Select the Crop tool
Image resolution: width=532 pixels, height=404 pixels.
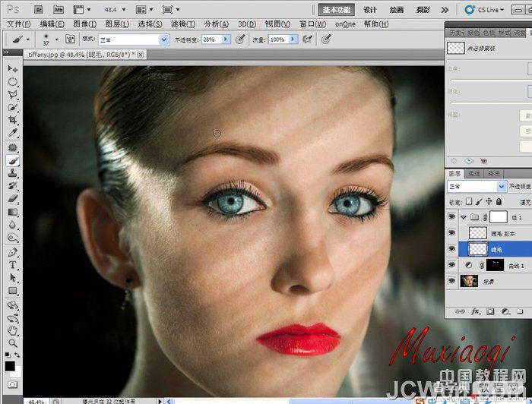click(x=13, y=120)
